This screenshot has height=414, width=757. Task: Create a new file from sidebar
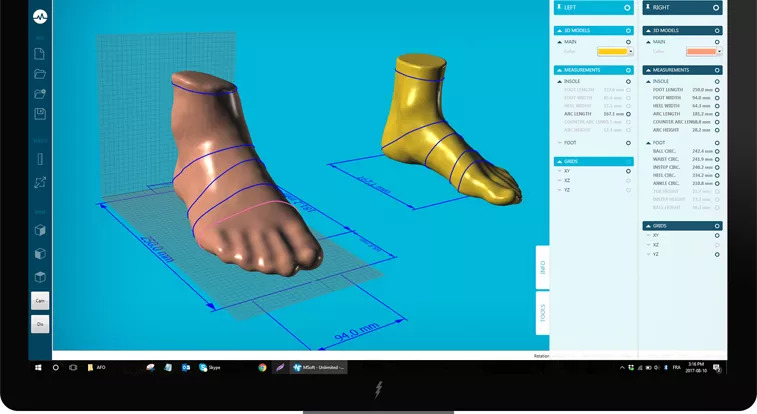(40, 54)
